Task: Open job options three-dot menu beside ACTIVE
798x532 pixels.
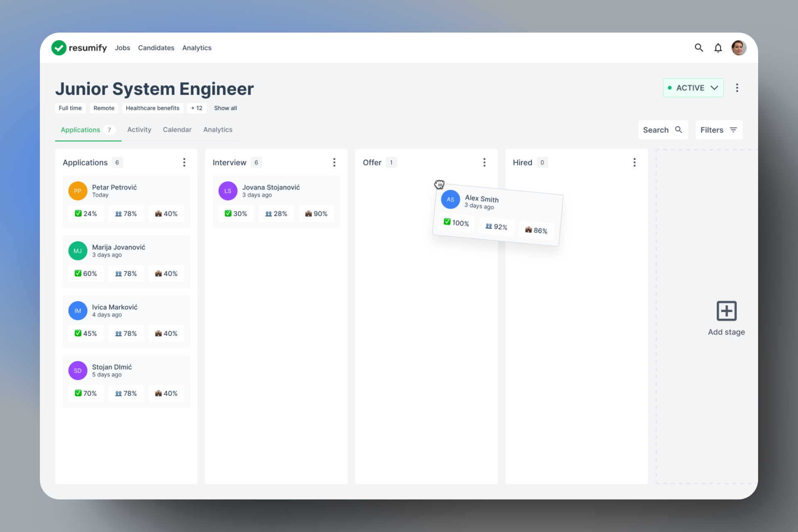Action: click(x=737, y=88)
